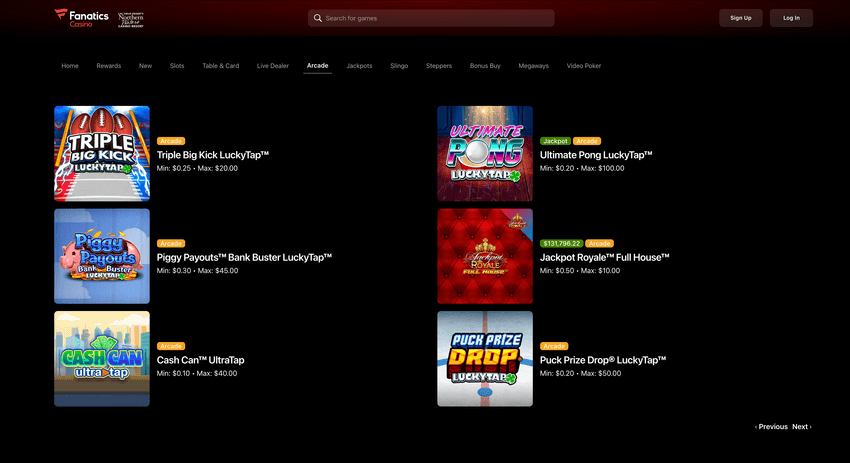Click Min: $0.25 • Max: $20.00 text
The image size is (850, 463).
coord(197,168)
